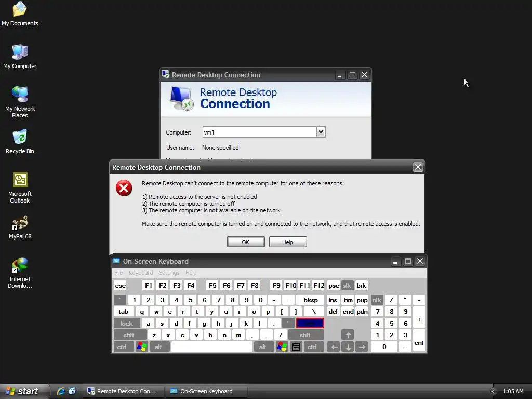Image resolution: width=532 pixels, height=399 pixels.
Task: Click the numpad plus key
Action: 419,317
